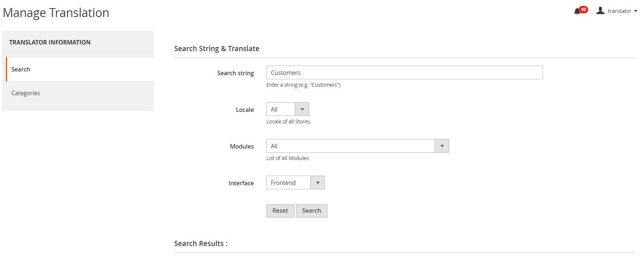Expand the Interface dropdown set to Frontend
The height and width of the screenshot is (262, 644).
click(x=295, y=183)
